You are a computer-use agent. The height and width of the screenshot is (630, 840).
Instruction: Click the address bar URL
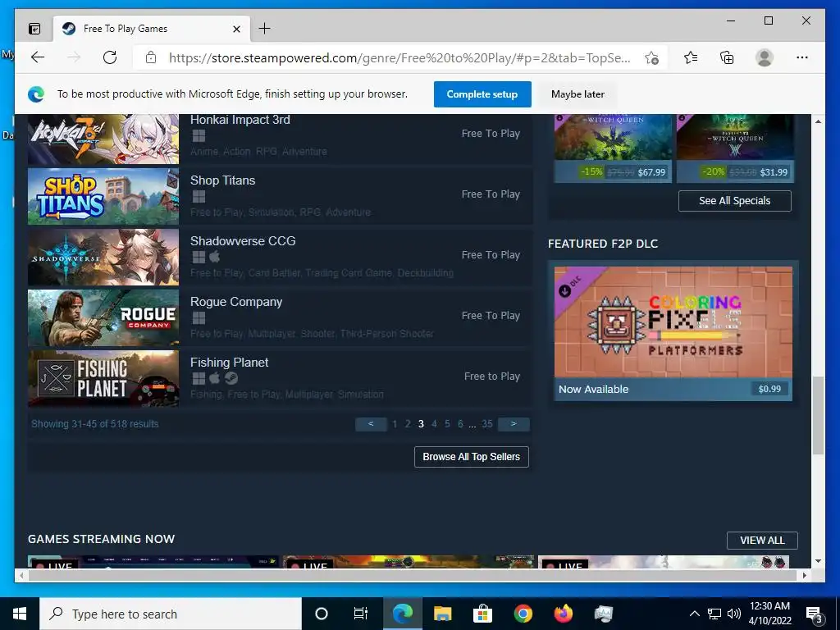399,58
